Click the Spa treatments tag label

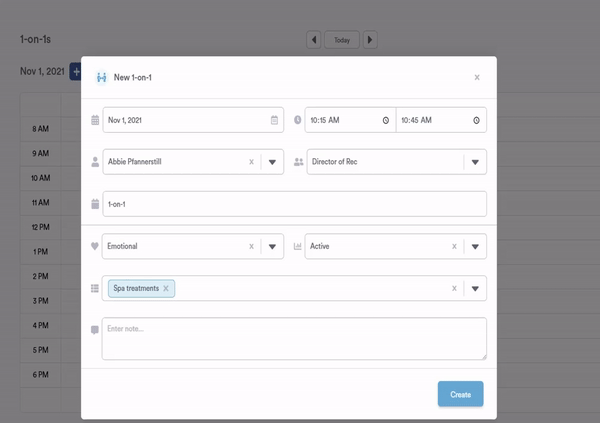[136, 288]
